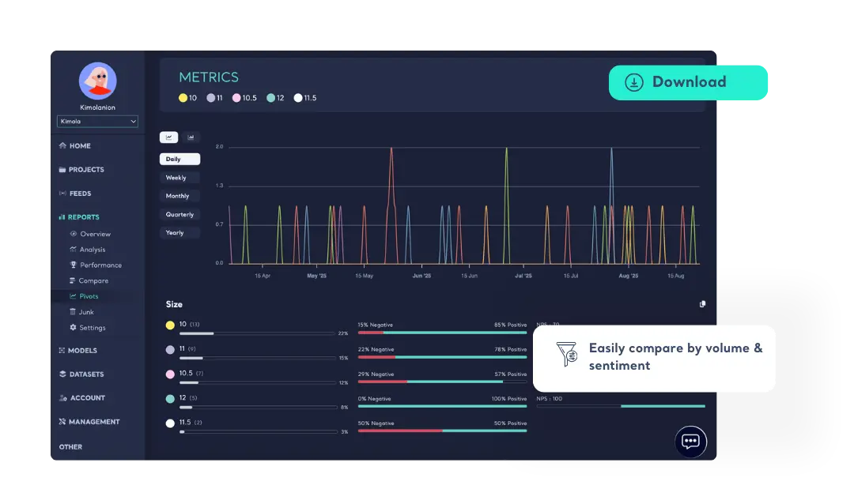This screenshot has height=504, width=854.
Task: Open the Kimola workspace dropdown
Action: pyautogui.click(x=98, y=122)
